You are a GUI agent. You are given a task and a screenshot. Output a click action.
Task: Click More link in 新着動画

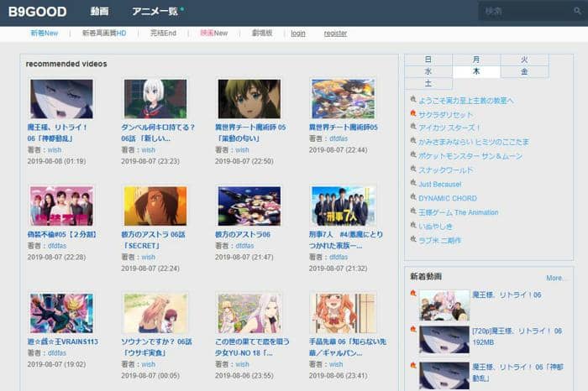coord(555,278)
